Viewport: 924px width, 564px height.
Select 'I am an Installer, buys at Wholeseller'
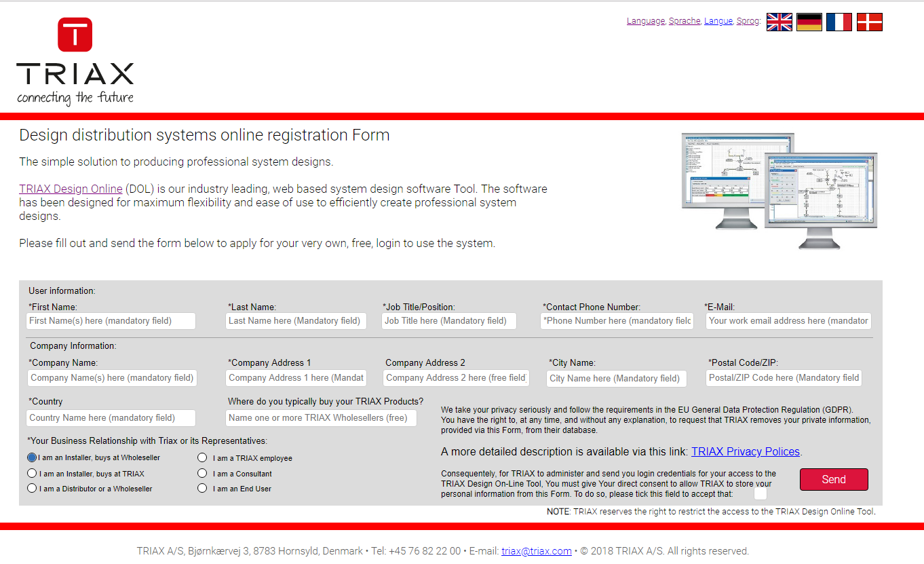click(32, 457)
